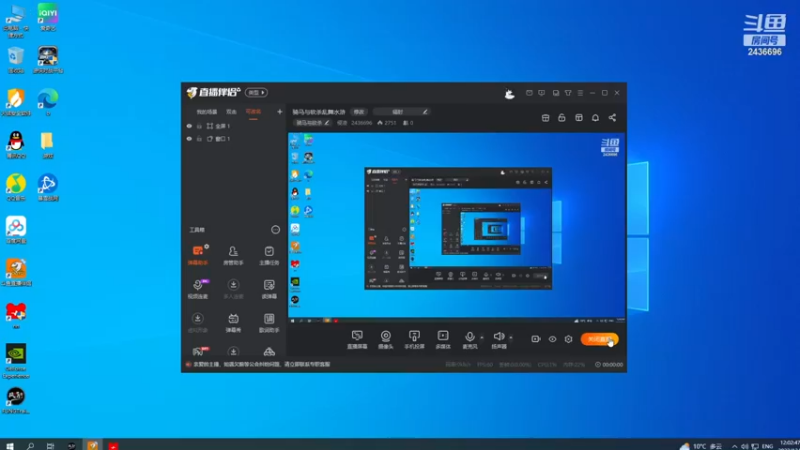Toggle the padlock icon in the room header

pos(562,118)
